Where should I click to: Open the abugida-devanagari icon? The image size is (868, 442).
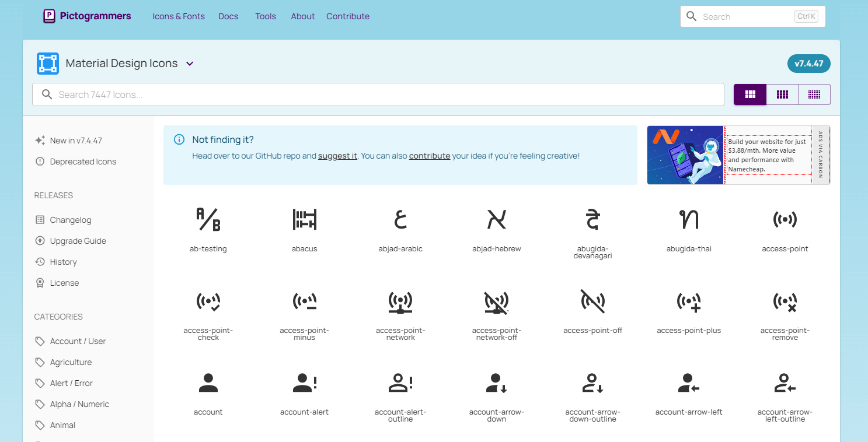(x=593, y=219)
